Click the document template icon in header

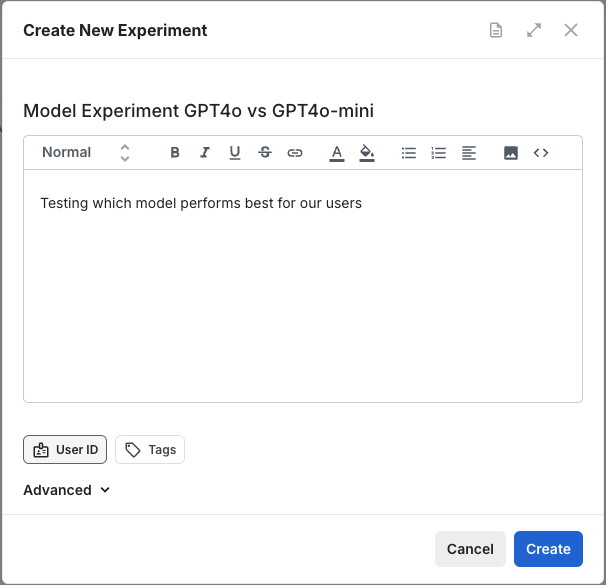coord(496,30)
